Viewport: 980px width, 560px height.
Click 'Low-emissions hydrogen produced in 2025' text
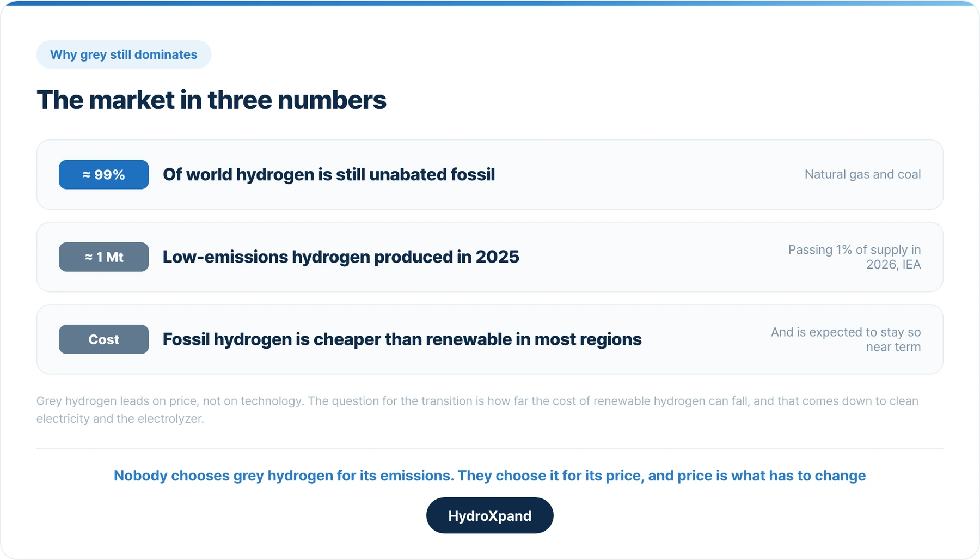click(x=341, y=257)
